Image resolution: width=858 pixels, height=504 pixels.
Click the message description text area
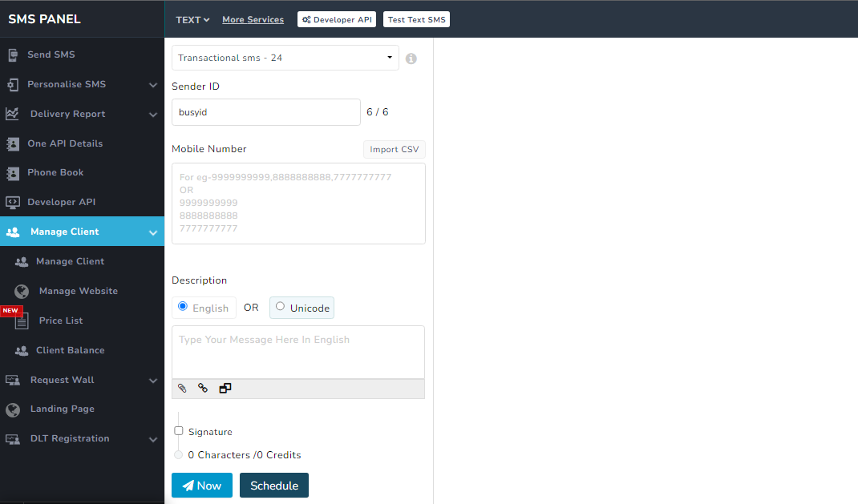pos(298,352)
